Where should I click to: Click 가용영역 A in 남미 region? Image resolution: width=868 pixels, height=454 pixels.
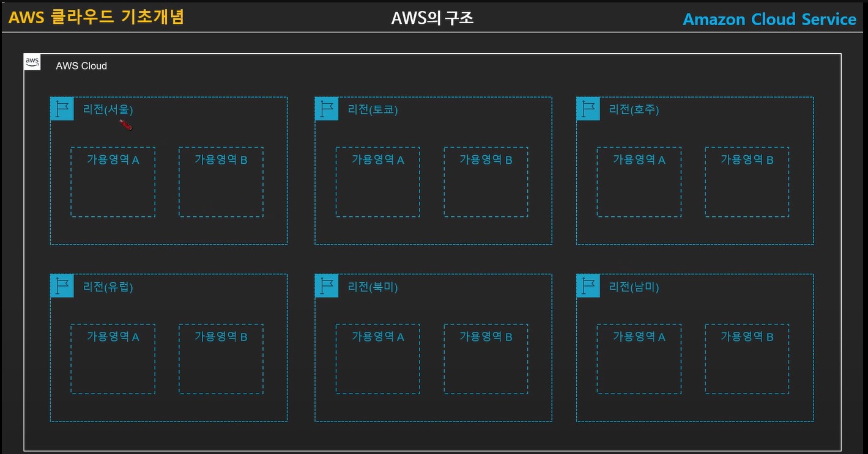pyautogui.click(x=639, y=359)
